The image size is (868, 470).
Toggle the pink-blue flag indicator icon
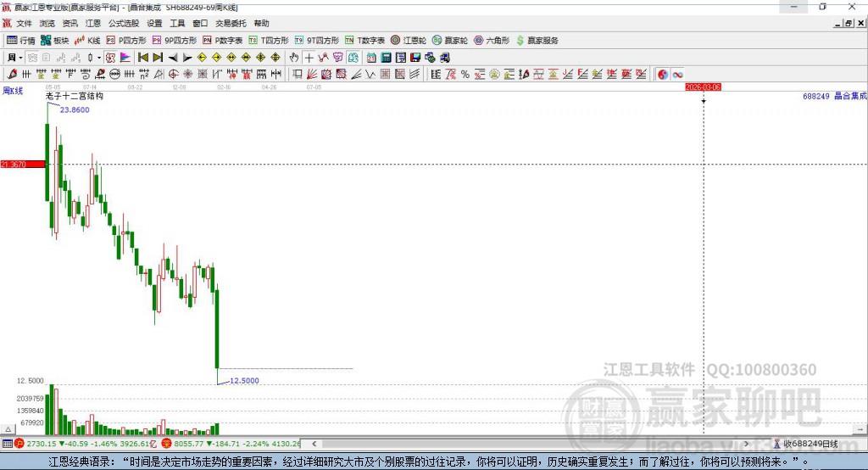point(125,58)
